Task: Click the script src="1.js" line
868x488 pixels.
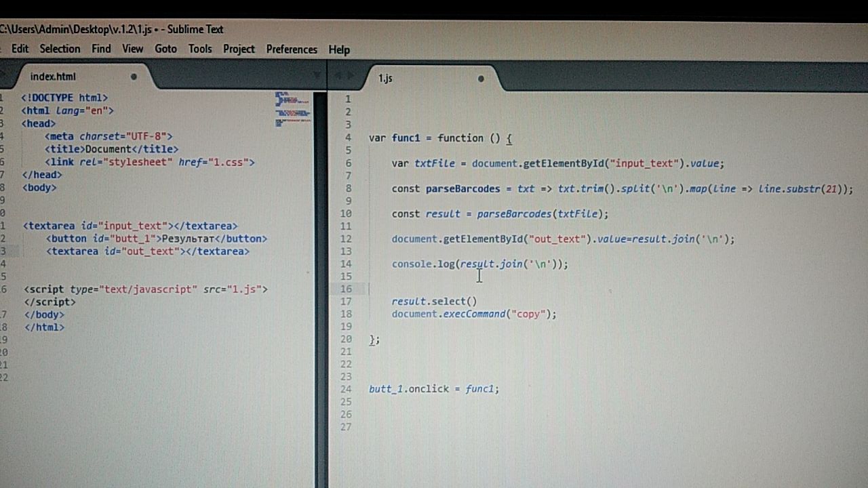Action: pyautogui.click(x=146, y=289)
